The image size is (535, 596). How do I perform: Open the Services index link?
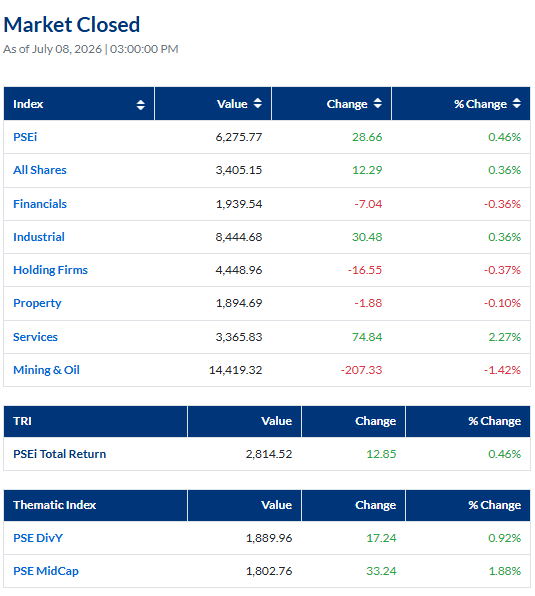[35, 337]
